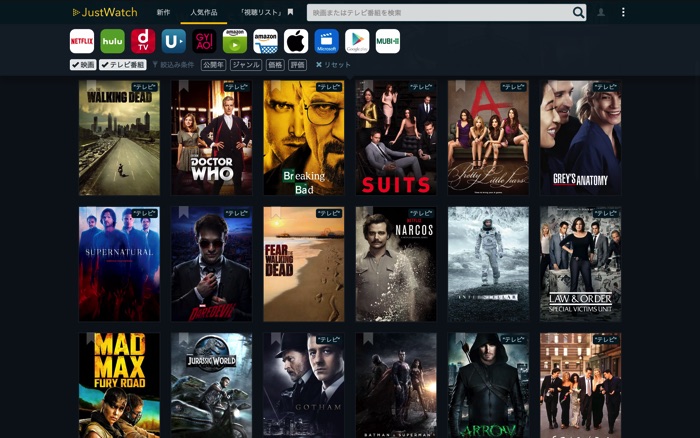This screenshot has height=438, width=700.
Task: Click the search magnifier icon
Action: click(x=578, y=13)
